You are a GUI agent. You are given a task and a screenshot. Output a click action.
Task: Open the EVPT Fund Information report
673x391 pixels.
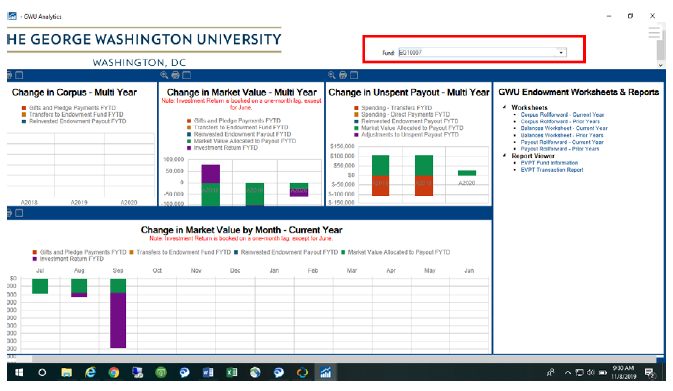tap(549, 163)
